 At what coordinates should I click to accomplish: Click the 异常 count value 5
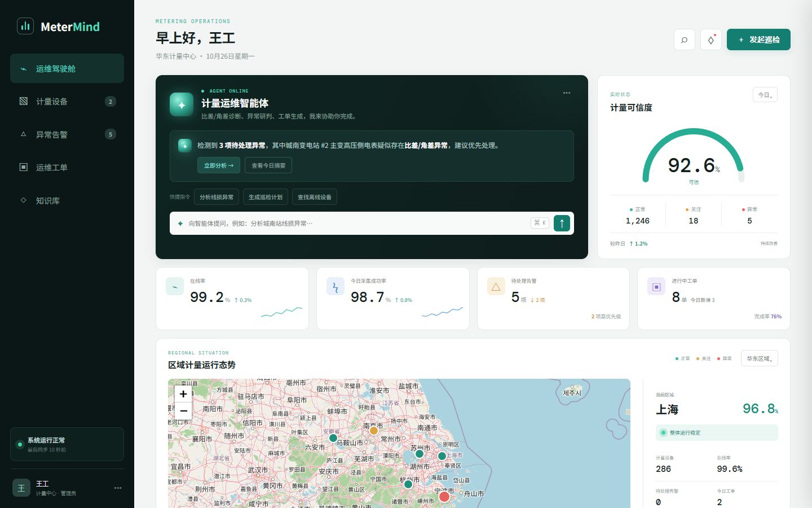click(x=749, y=221)
